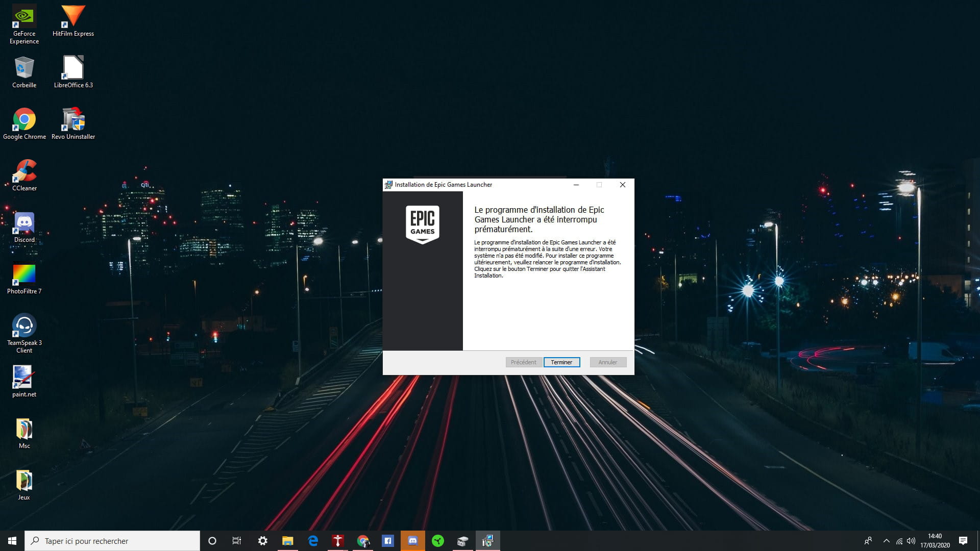The image size is (980, 551).
Task: Select the Jeux folder on desktop
Action: [24, 485]
